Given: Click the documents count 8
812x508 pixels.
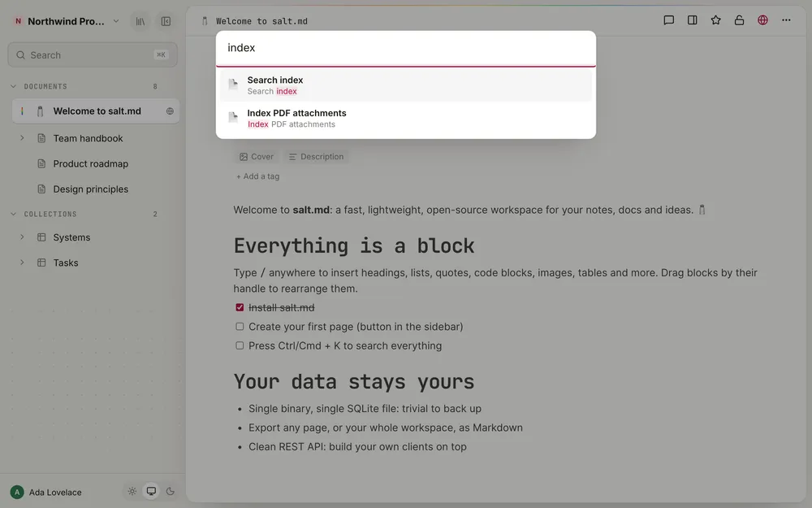Looking at the screenshot, I should [155, 87].
